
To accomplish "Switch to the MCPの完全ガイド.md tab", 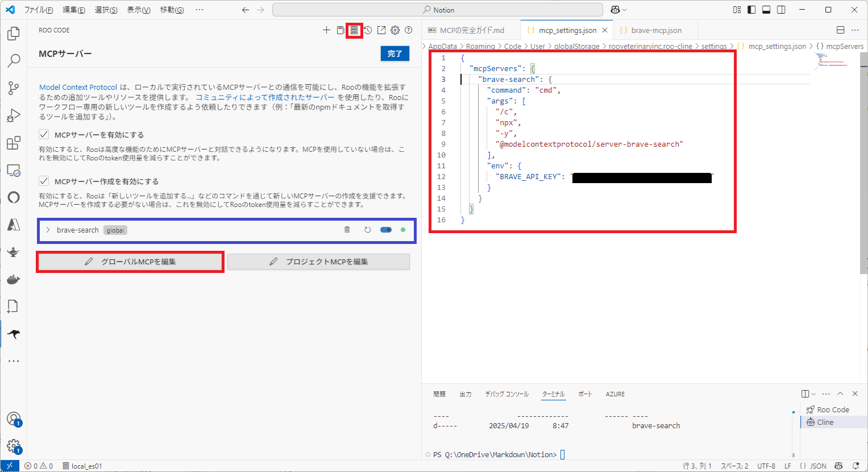I will click(472, 30).
